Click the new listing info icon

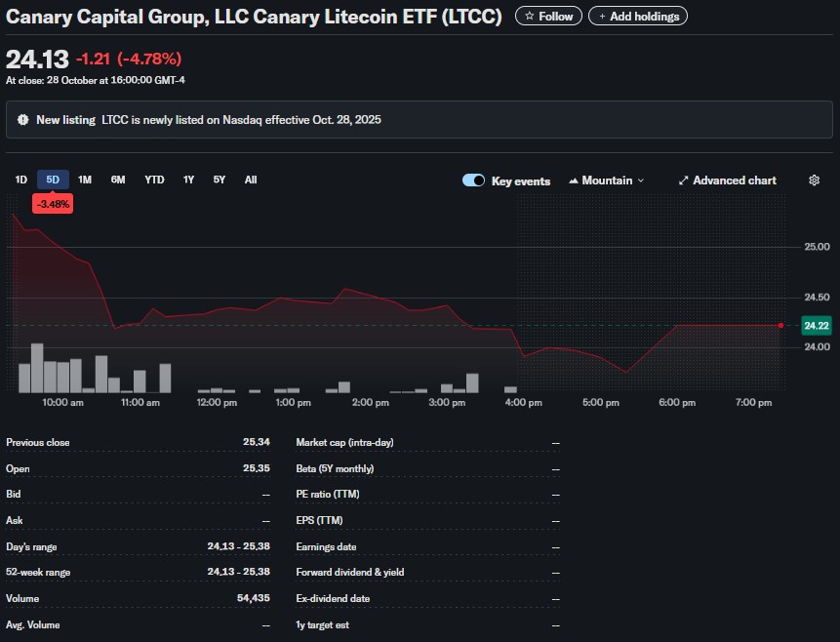point(22,120)
